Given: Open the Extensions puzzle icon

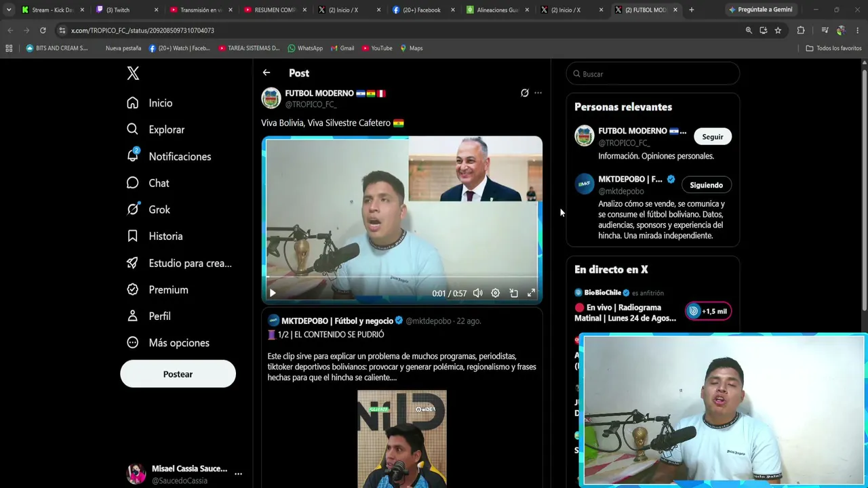Looking at the screenshot, I should click(x=801, y=30).
